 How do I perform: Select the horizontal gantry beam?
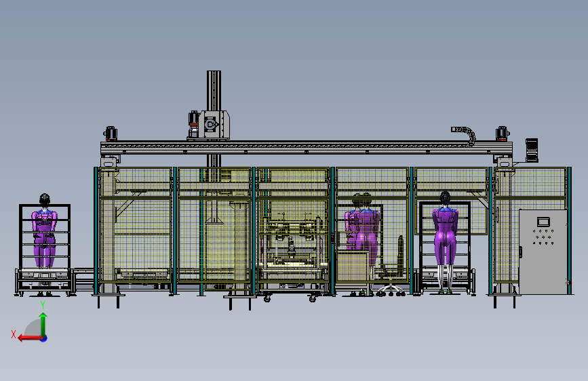pos(307,148)
